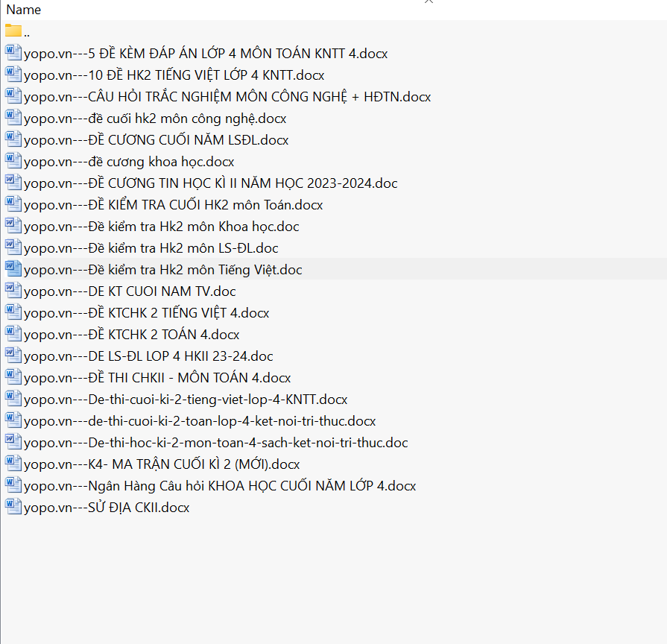Toggle sort order arrow above the list

coord(429,2)
